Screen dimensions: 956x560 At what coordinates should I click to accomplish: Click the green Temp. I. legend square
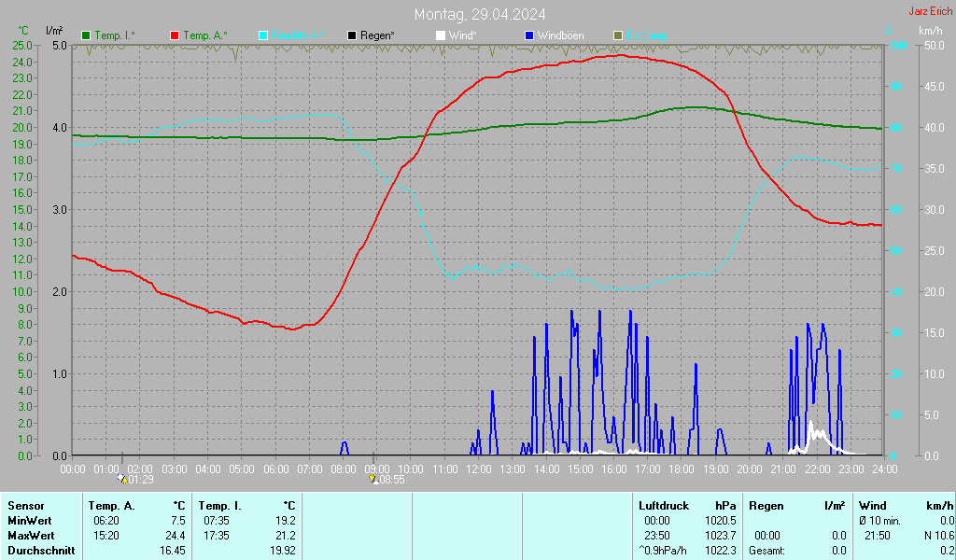[87, 35]
